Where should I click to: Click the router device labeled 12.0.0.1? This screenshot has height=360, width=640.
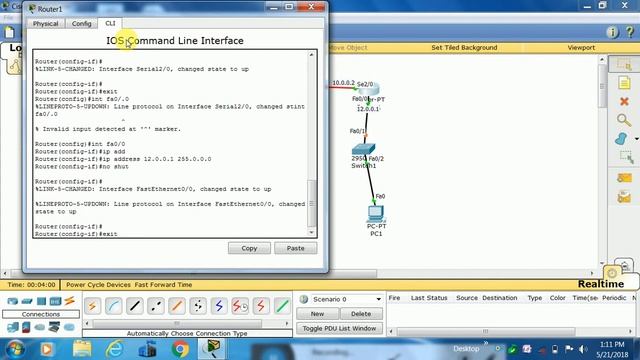click(369, 89)
